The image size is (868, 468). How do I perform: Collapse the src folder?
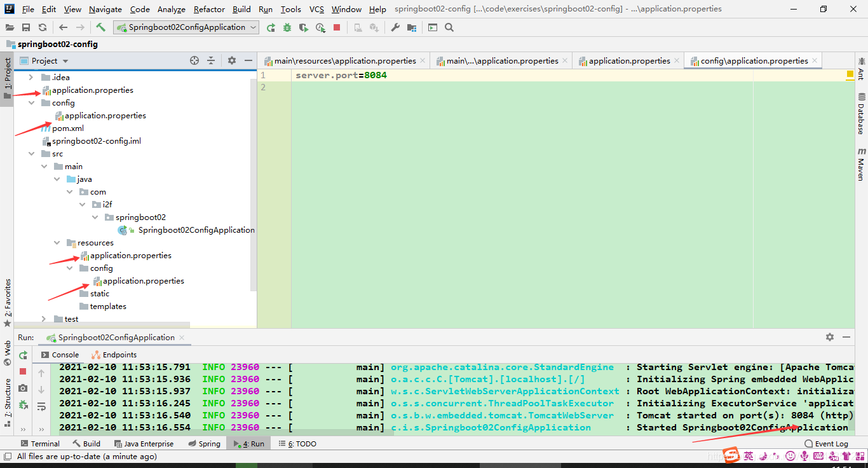31,153
